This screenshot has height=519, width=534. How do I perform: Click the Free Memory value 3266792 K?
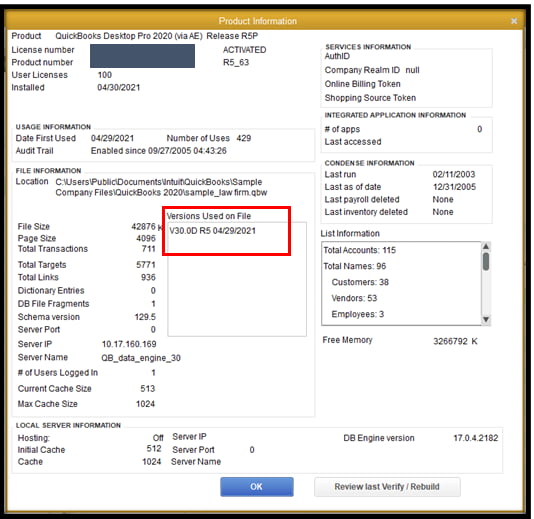click(x=455, y=342)
